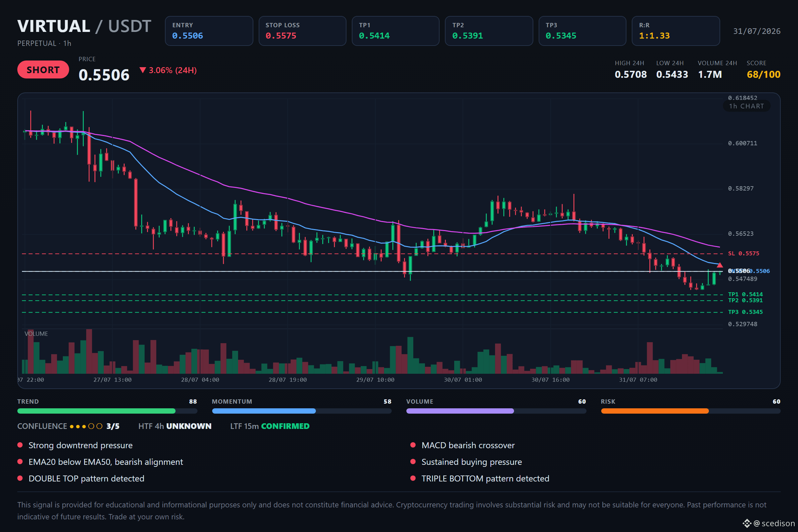Click the TP2 0.5391 label on the chart
Viewport: 798px width, 532px height.
(x=745, y=301)
